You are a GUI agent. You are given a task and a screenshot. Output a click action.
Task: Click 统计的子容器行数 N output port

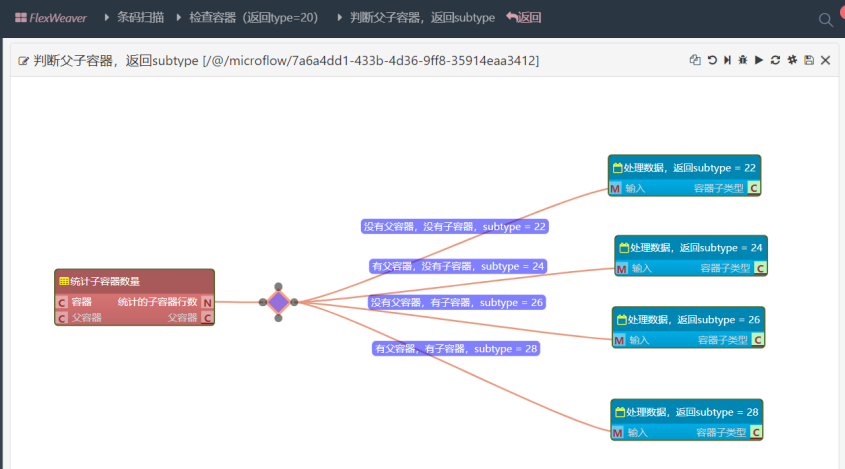207,302
